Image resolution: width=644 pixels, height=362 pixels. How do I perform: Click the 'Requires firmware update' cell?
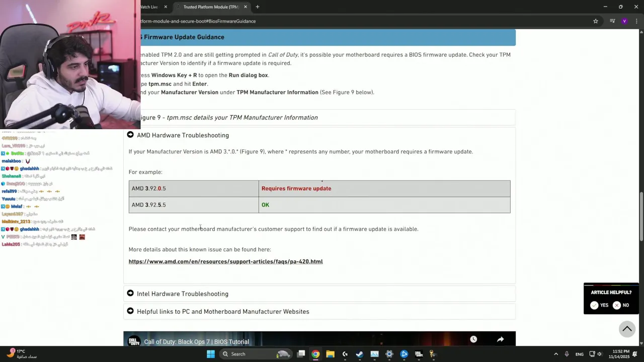(x=384, y=189)
